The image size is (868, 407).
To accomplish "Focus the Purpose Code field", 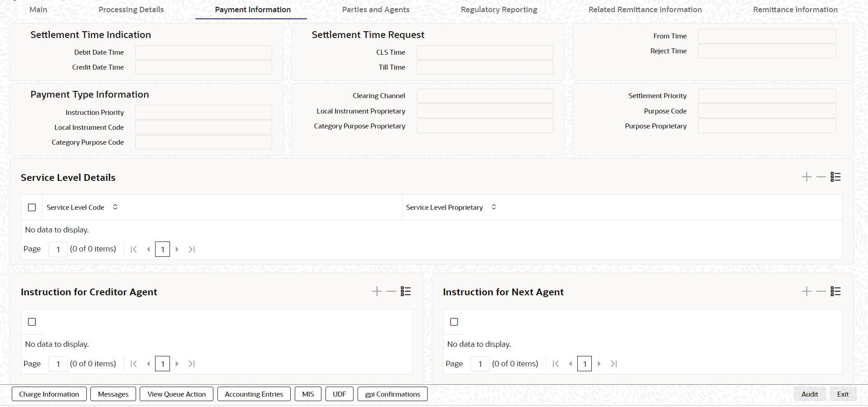I will click(767, 111).
